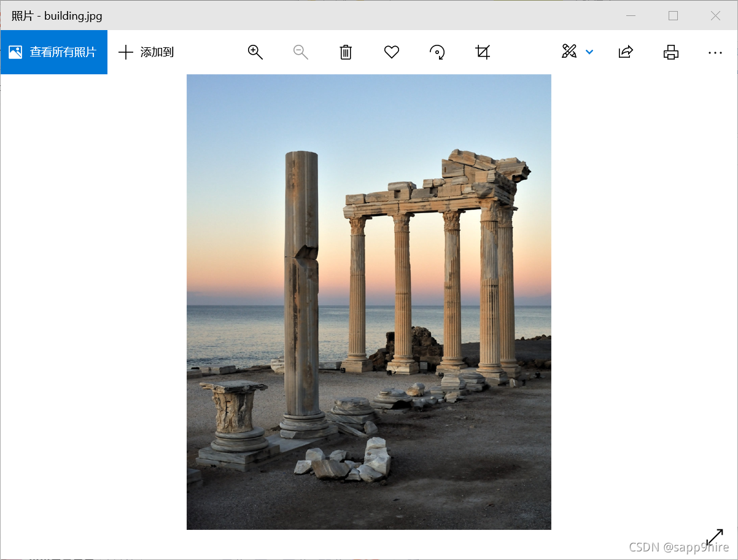The width and height of the screenshot is (738, 560).
Task: Open the three-dot more options menu
Action: point(715,53)
